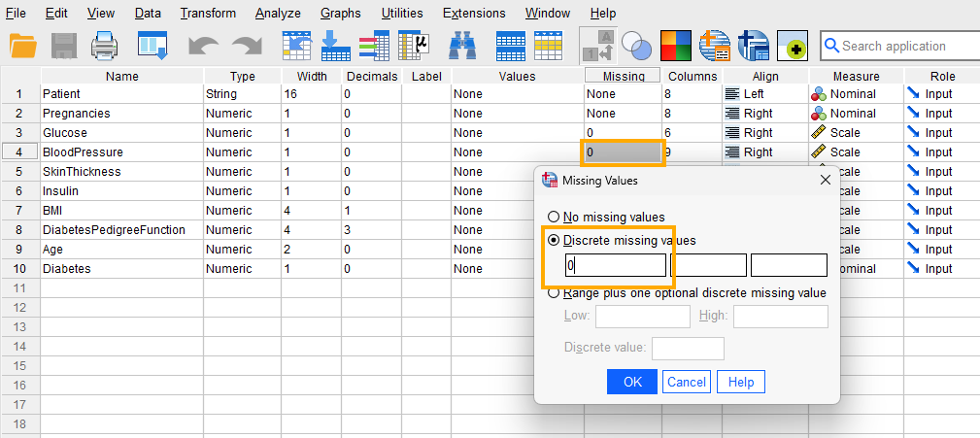
Task: Click the colored squares toolbar icon
Action: pyautogui.click(x=676, y=46)
